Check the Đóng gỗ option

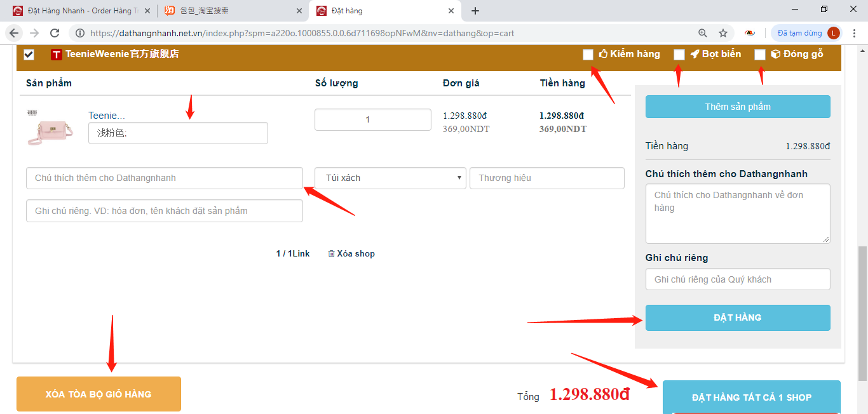tap(760, 55)
